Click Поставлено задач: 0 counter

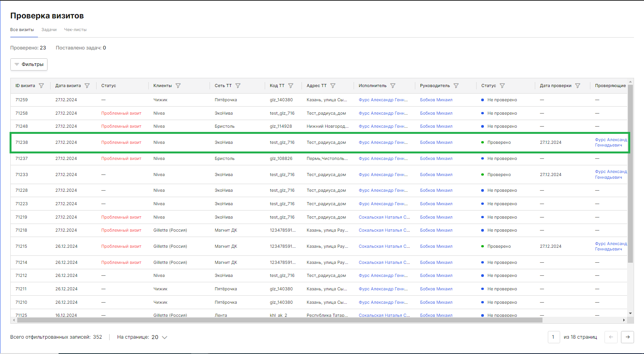click(81, 48)
